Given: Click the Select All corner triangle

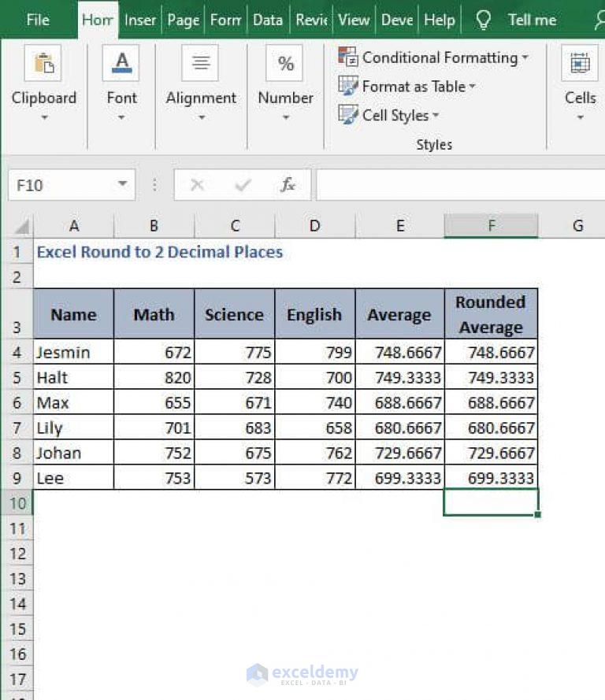Looking at the screenshot, I should point(21,226).
